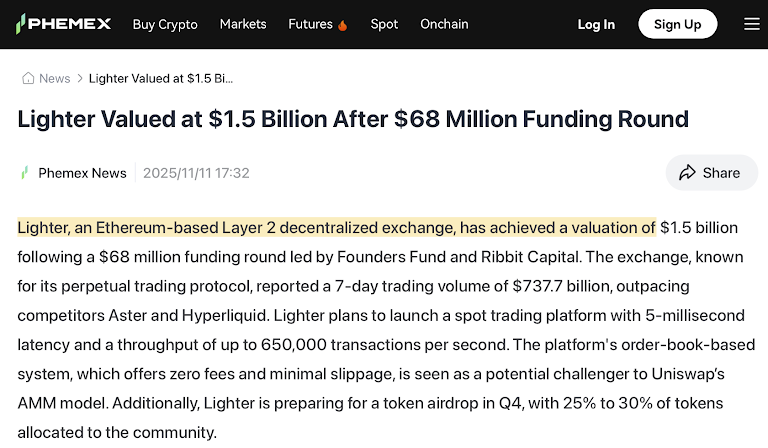Go to the Spot menu
Screen dimensions: 768x448
(384, 24)
